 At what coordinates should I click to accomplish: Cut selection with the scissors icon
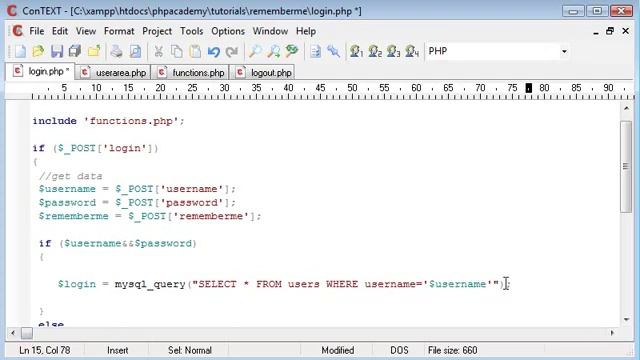(x=158, y=51)
